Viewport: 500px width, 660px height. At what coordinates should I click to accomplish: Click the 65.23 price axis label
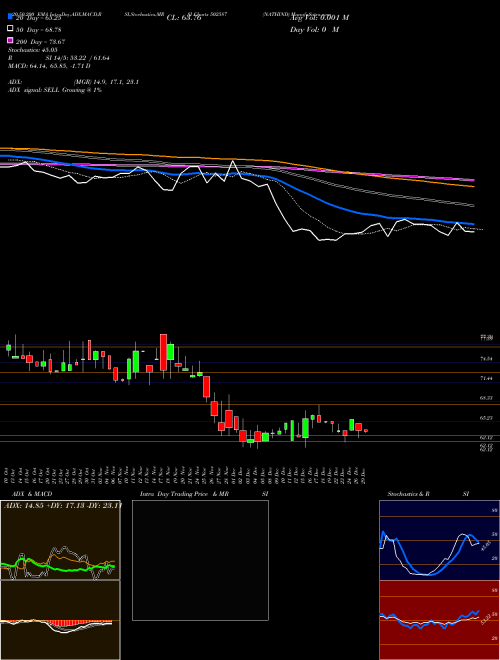[486, 418]
